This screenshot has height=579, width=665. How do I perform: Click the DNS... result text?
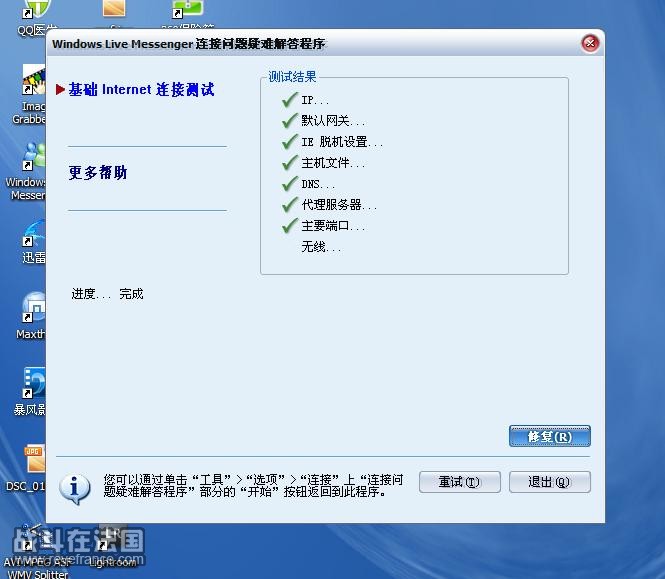(x=318, y=184)
